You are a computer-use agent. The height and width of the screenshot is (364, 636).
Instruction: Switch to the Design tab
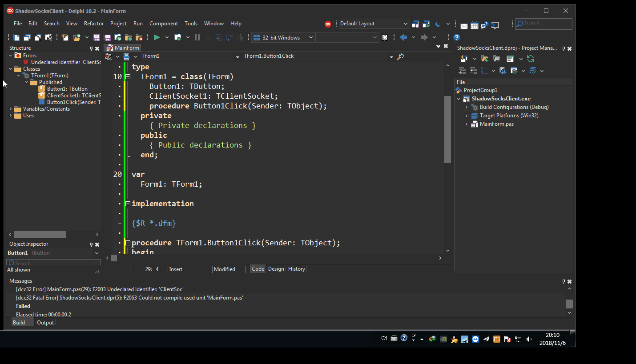pyautogui.click(x=276, y=268)
